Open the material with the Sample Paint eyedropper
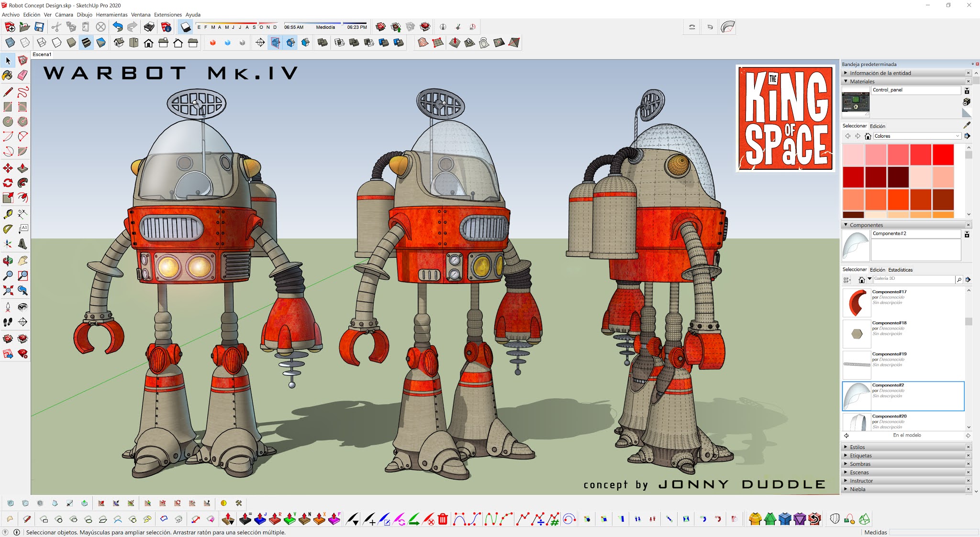The width and height of the screenshot is (980, 537). [968, 125]
